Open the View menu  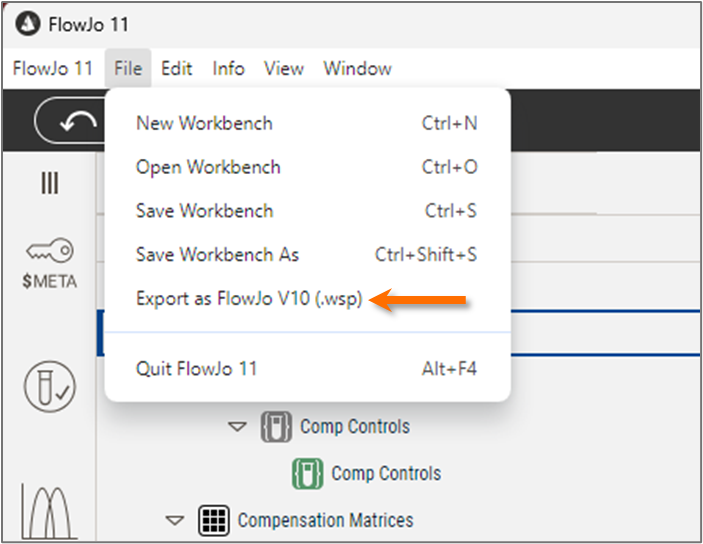(284, 69)
